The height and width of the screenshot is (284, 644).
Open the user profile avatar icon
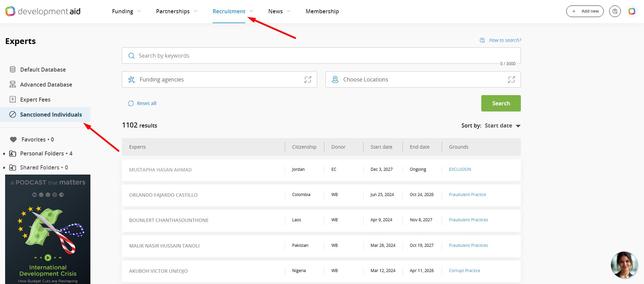click(x=632, y=11)
